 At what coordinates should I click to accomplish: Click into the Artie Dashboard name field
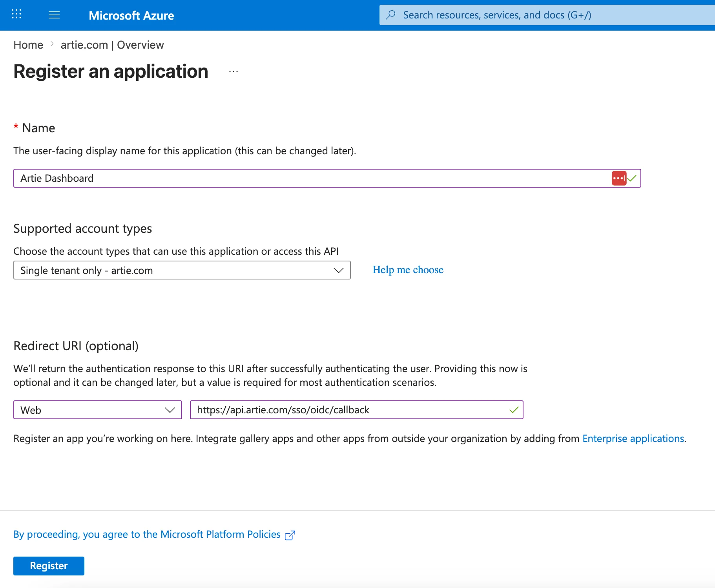[327, 178]
